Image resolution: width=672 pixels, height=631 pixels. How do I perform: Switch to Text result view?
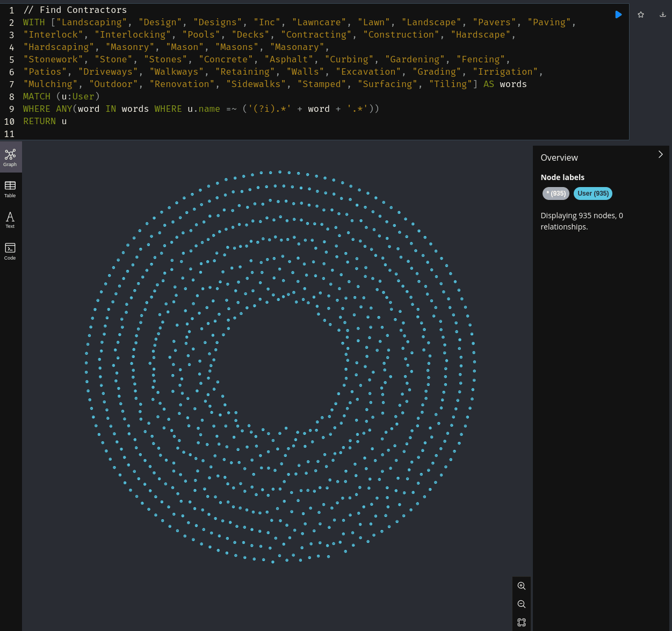[10, 220]
